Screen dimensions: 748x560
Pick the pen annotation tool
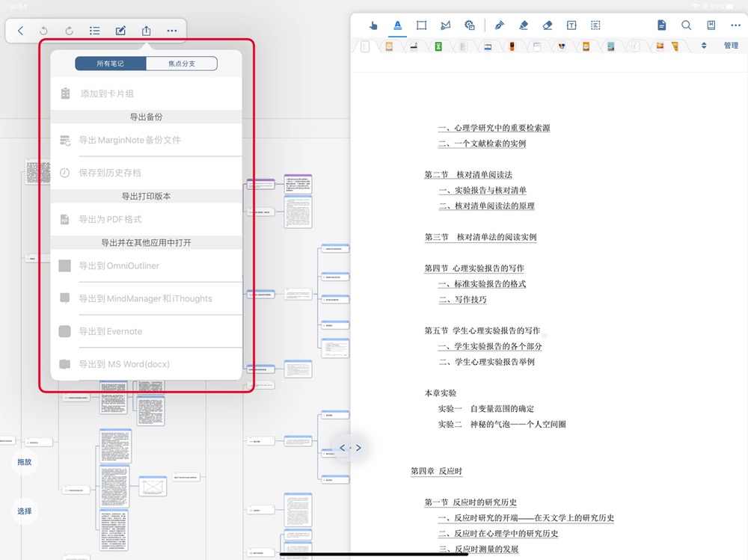[499, 25]
